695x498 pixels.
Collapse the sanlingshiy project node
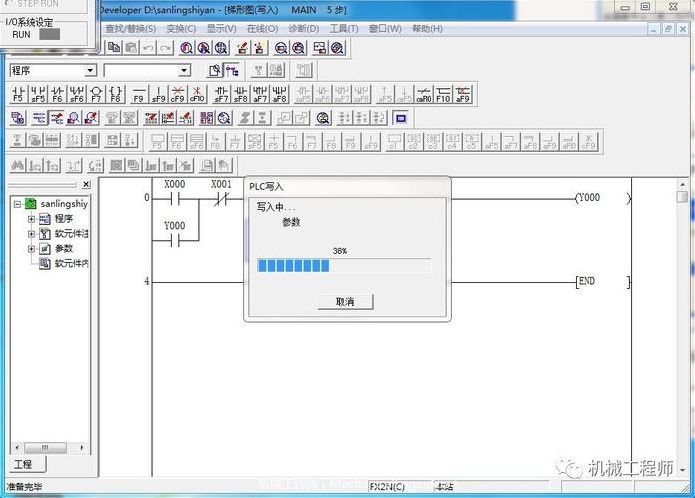(x=17, y=204)
